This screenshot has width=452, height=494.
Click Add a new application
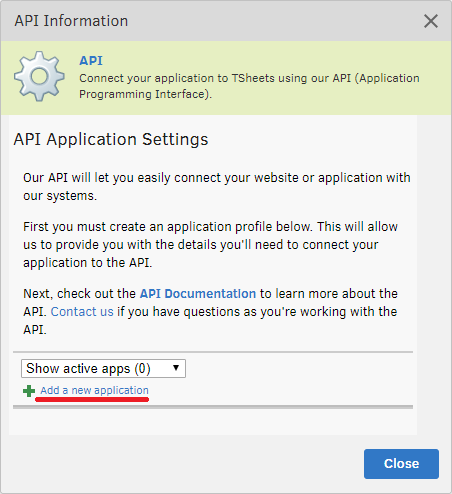94,390
